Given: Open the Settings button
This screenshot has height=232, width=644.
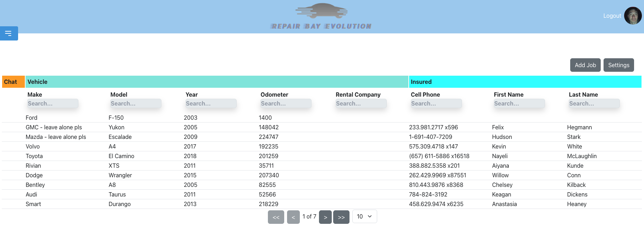Looking at the screenshot, I should (x=618, y=65).
